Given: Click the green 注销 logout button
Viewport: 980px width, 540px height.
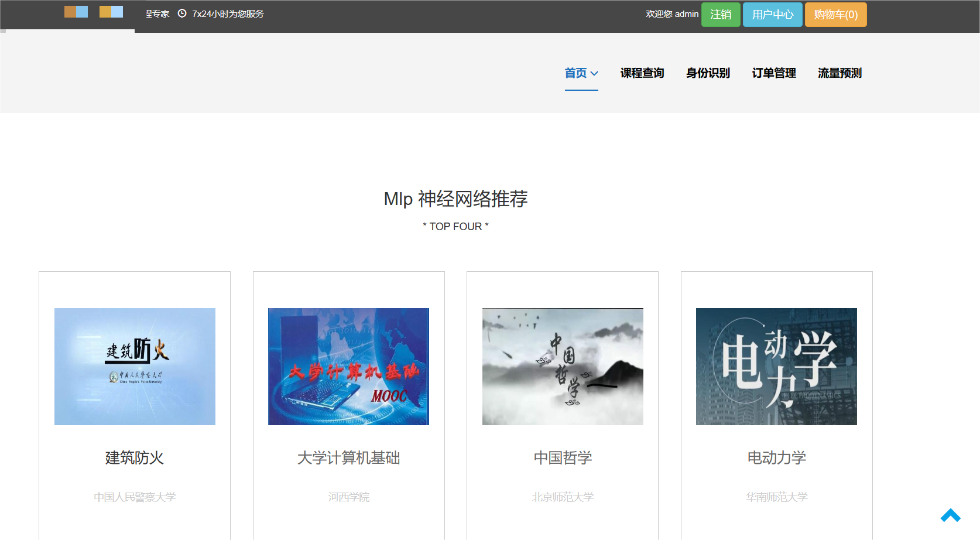Looking at the screenshot, I should pyautogui.click(x=721, y=14).
